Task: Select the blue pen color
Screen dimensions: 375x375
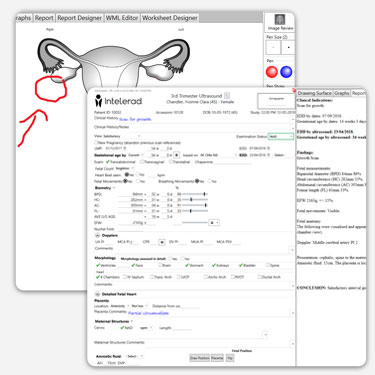Action: 286,71
